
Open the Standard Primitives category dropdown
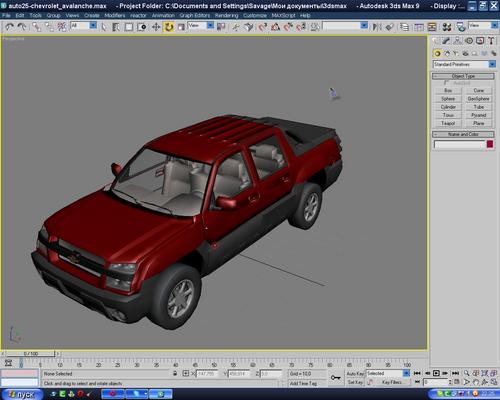(x=464, y=64)
